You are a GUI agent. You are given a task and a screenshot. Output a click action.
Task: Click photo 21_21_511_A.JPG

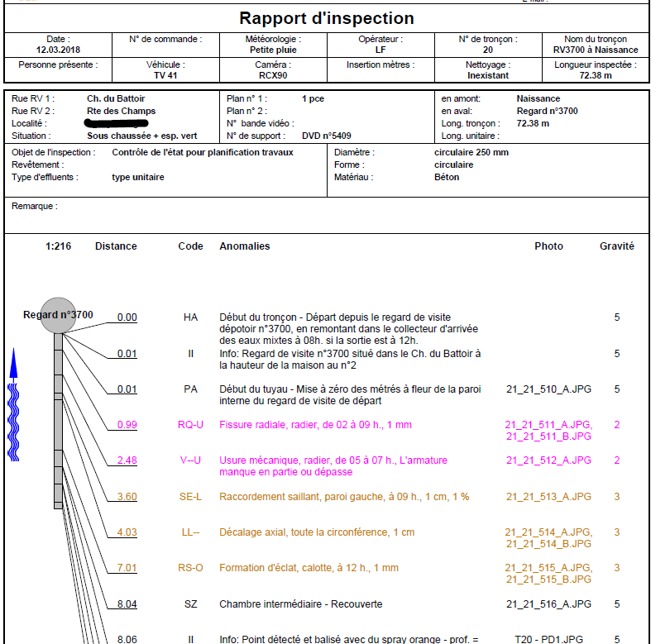coord(549,425)
